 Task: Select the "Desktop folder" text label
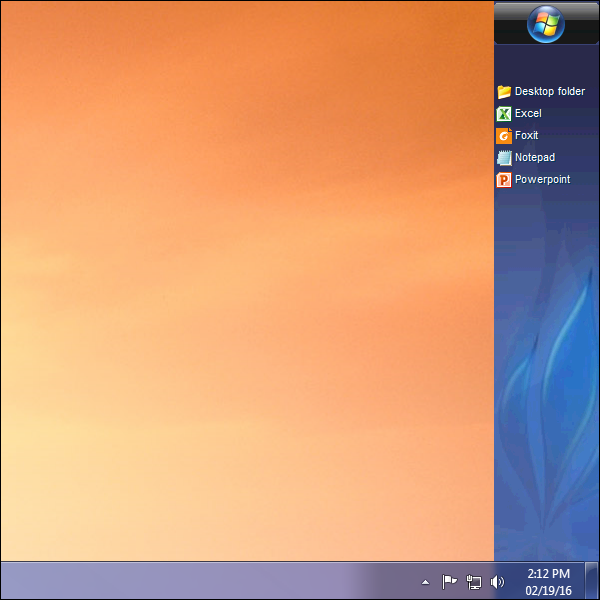[x=550, y=92]
